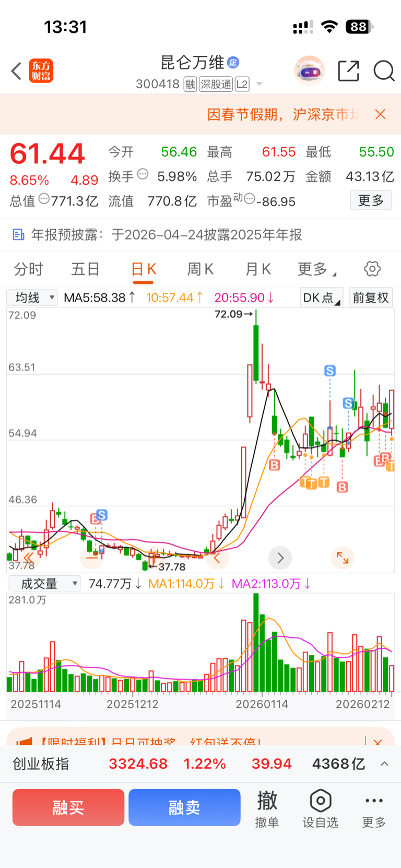Screen dimensions: 401x868
Task: Tap the info icon next to 换手
Action: [x=143, y=174]
